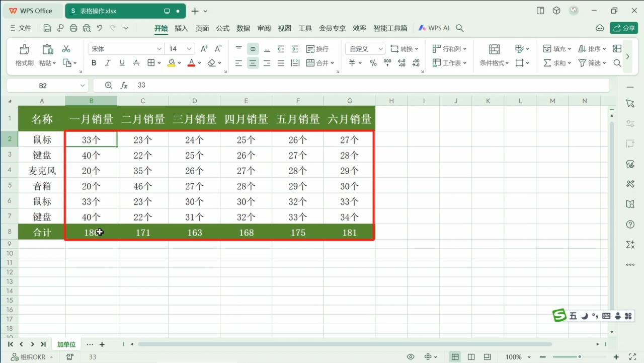Click the Find magnifier in ribbon
This screenshot has height=363, width=644.
[617, 63]
